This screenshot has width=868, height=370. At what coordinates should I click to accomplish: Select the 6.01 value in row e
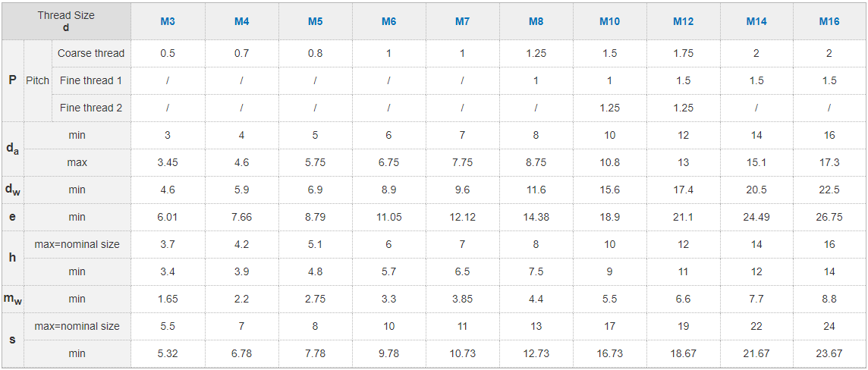(168, 217)
